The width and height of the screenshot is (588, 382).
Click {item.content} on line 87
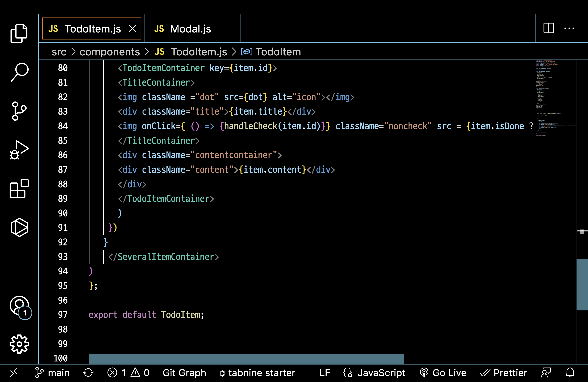pos(272,170)
